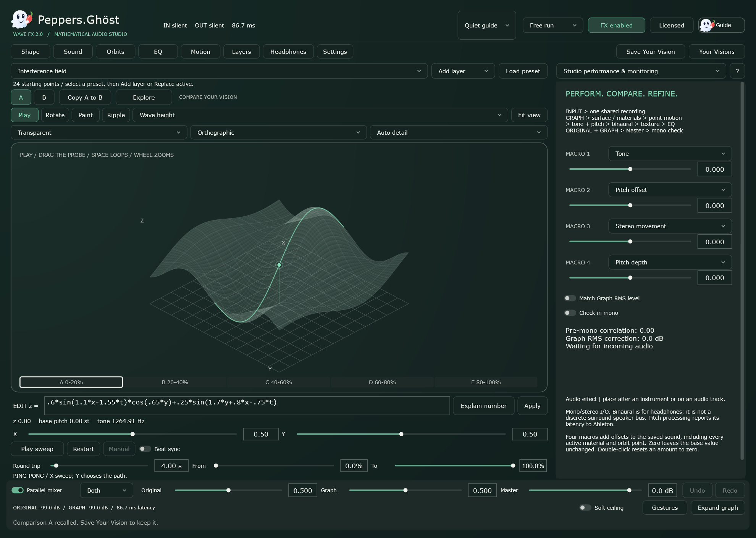Click the probe point on the graph
Viewport: 756px width, 538px height.
(x=279, y=265)
